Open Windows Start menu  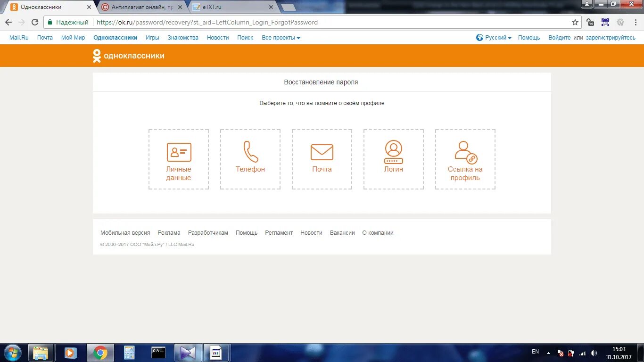12,353
